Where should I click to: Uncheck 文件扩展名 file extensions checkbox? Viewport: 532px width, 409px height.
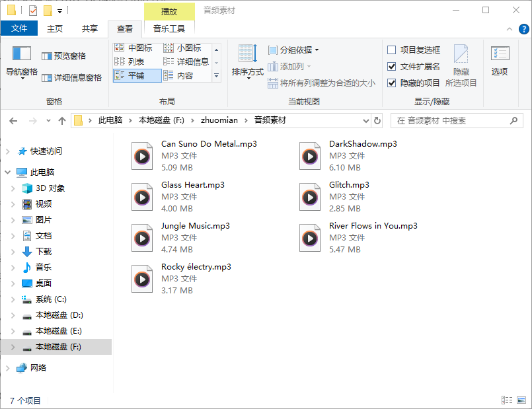point(391,67)
